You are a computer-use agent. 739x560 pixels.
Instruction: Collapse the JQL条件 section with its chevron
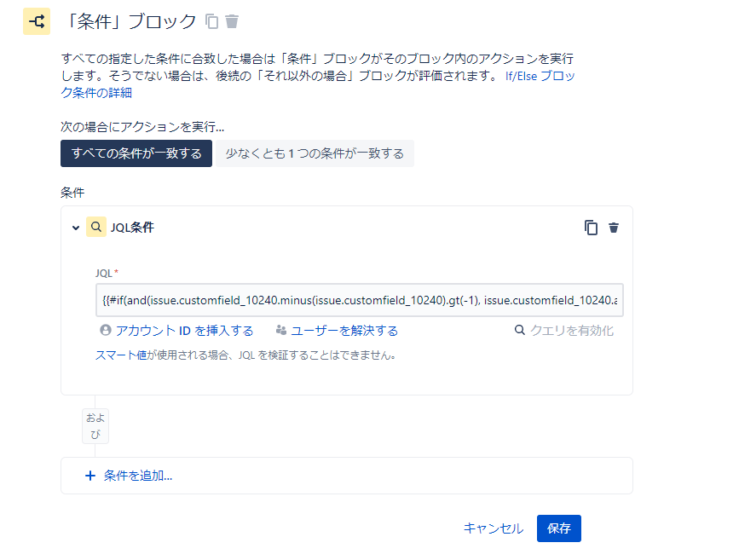click(x=75, y=227)
